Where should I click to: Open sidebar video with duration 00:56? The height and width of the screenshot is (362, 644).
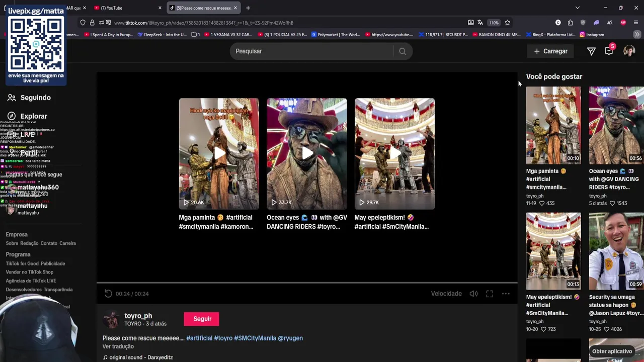coord(616,126)
